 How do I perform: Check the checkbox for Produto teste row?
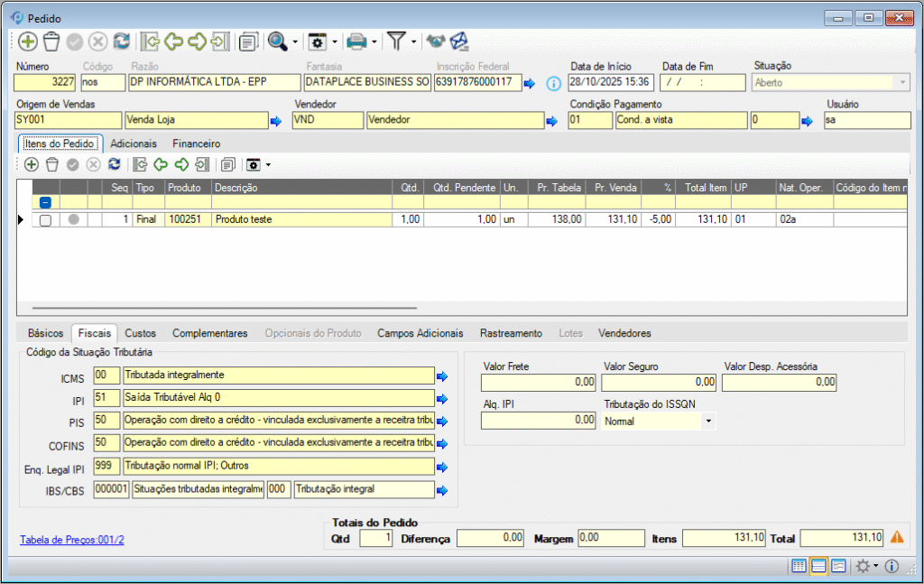point(45,219)
